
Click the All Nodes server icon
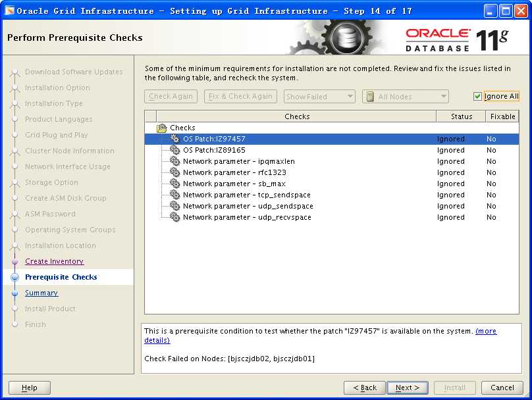[371, 97]
